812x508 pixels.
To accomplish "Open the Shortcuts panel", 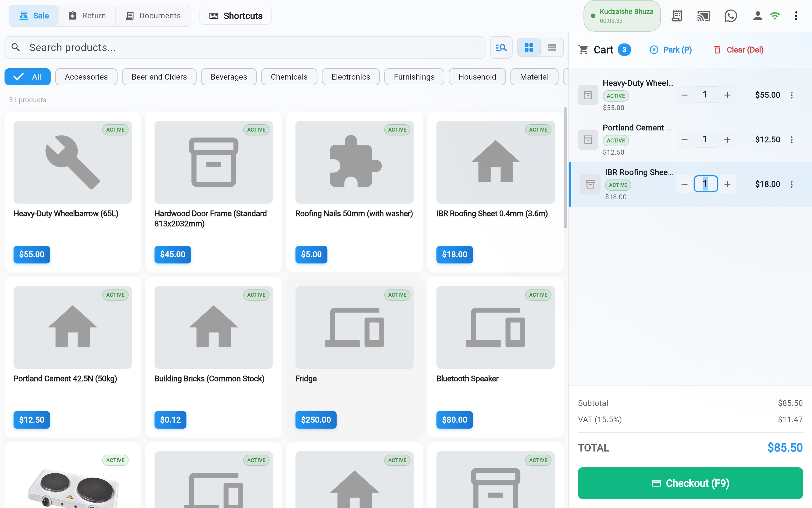I will click(235, 16).
